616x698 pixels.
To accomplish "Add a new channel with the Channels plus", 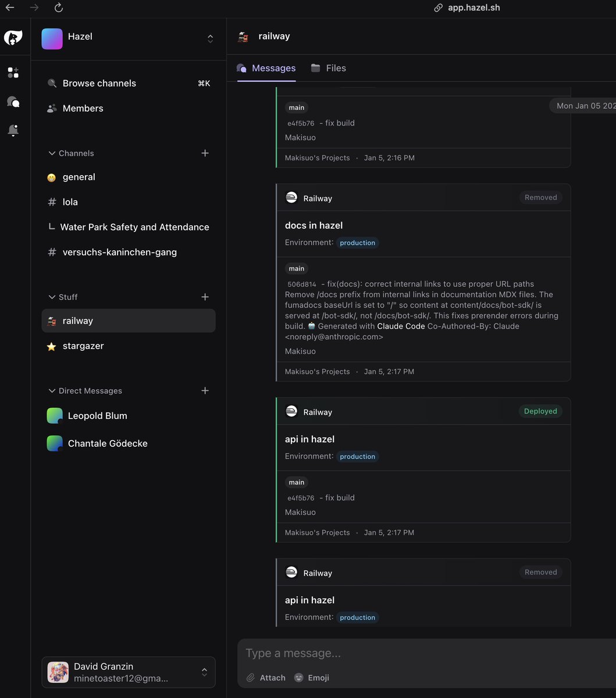I will pyautogui.click(x=205, y=153).
